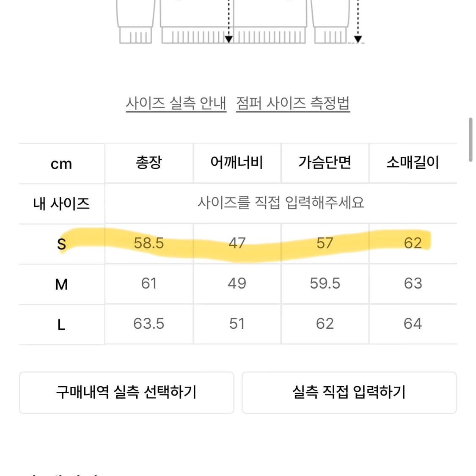Click the 어깨너비 column header
The height and width of the screenshot is (476, 476).
(237, 163)
